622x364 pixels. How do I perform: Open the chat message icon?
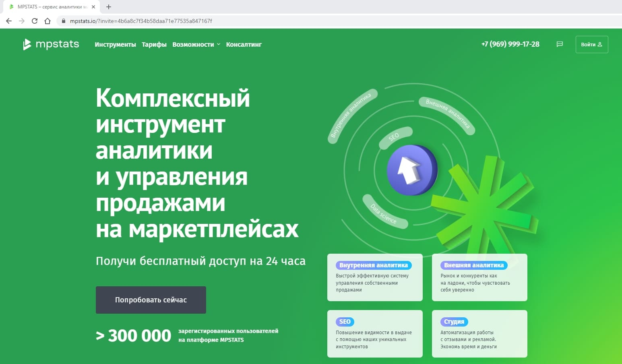click(560, 44)
